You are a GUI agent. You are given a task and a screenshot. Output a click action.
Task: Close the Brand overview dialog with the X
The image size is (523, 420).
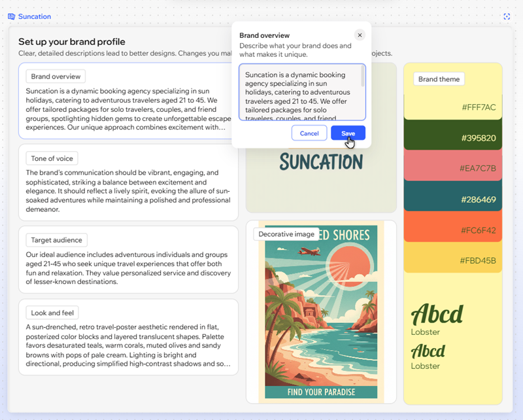[x=360, y=35]
